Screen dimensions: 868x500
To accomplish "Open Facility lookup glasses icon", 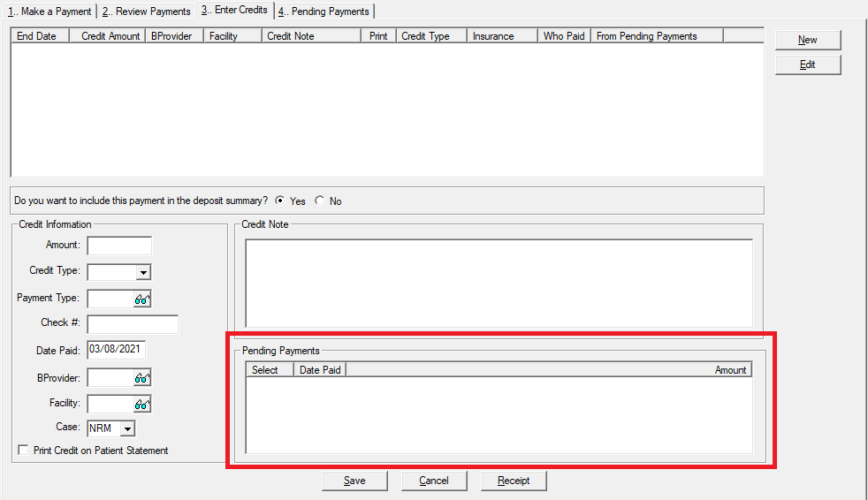I will coord(141,405).
